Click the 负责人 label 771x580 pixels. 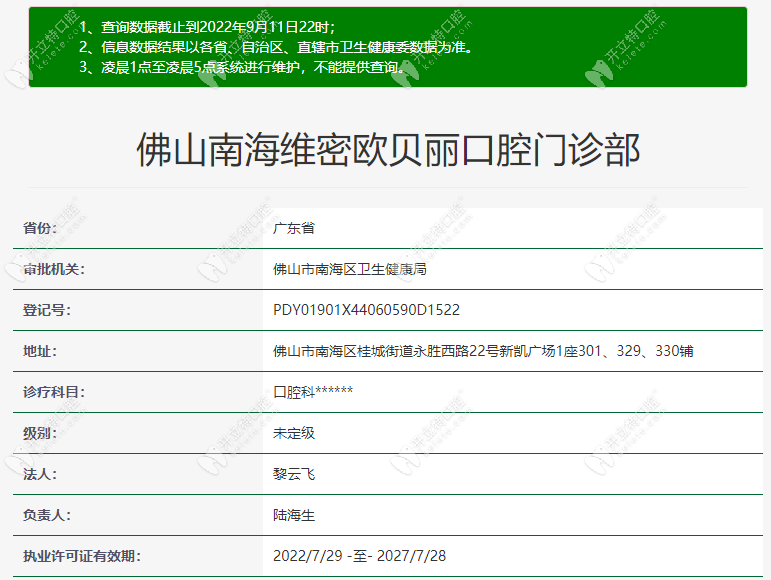click(x=47, y=515)
